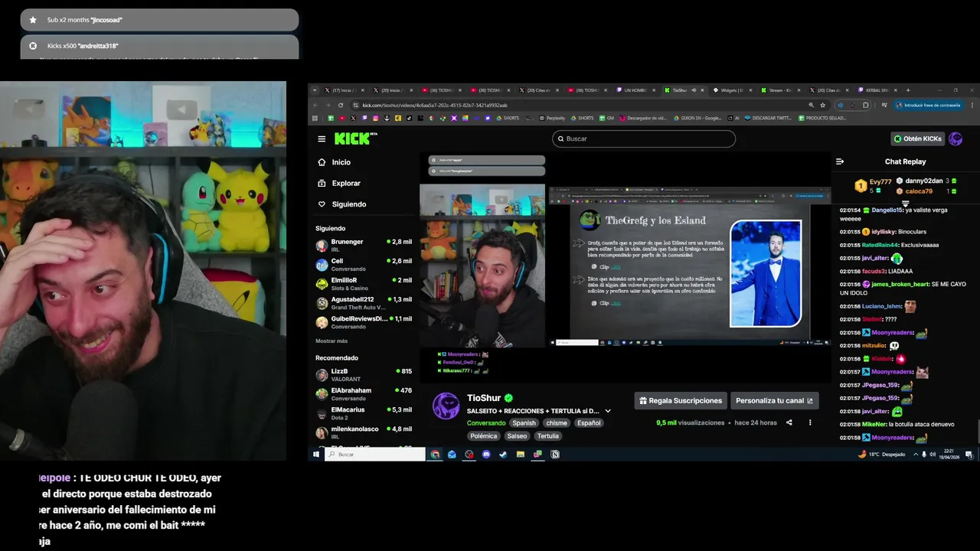
Task: Reload the page with the browser refresh icon
Action: [341, 105]
